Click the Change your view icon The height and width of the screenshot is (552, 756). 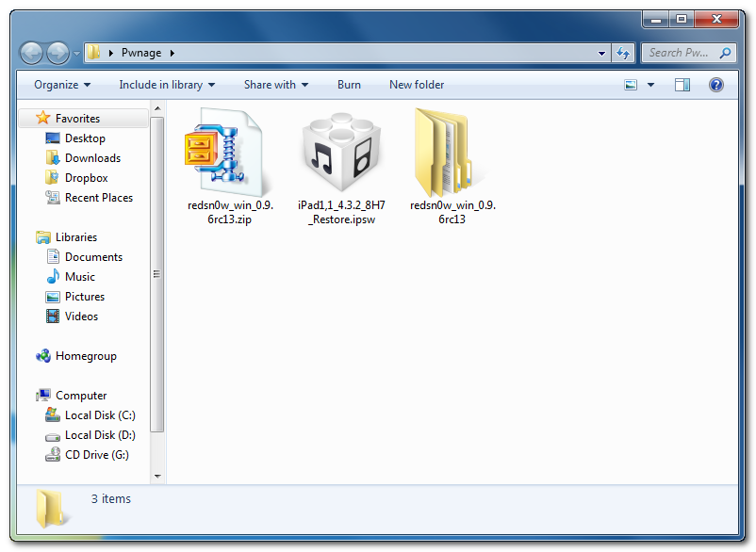632,85
